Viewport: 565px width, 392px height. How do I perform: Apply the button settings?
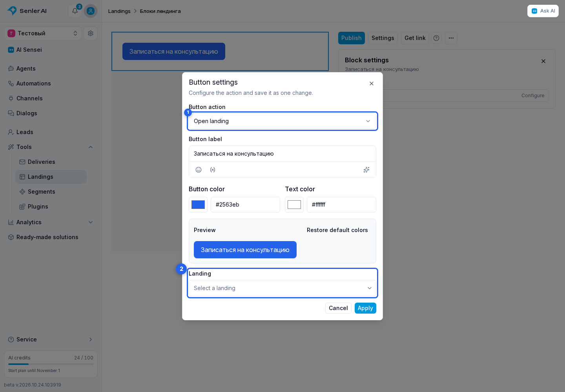[365, 308]
